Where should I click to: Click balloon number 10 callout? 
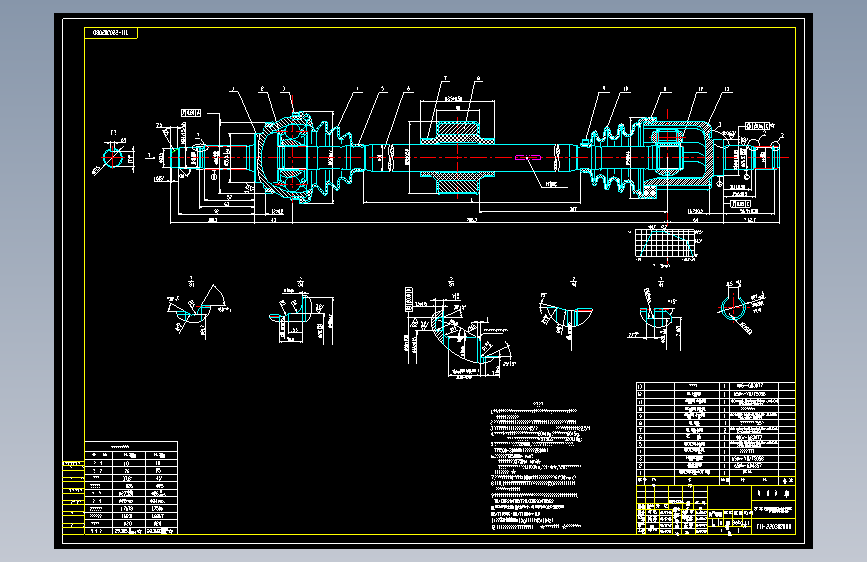(x=626, y=89)
